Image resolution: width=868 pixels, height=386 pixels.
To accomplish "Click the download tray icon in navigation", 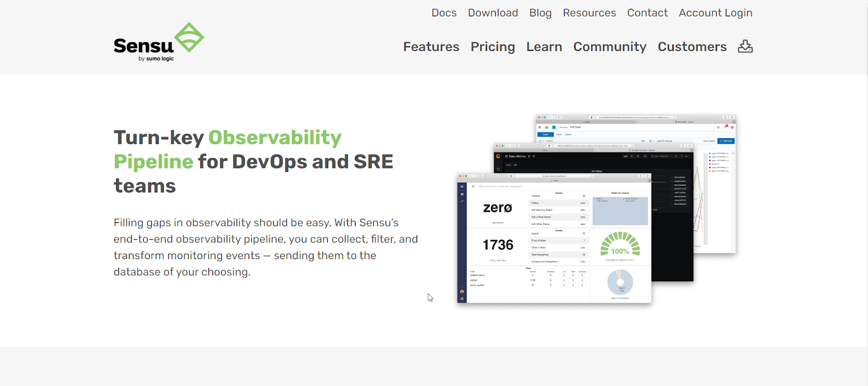I will click(745, 47).
